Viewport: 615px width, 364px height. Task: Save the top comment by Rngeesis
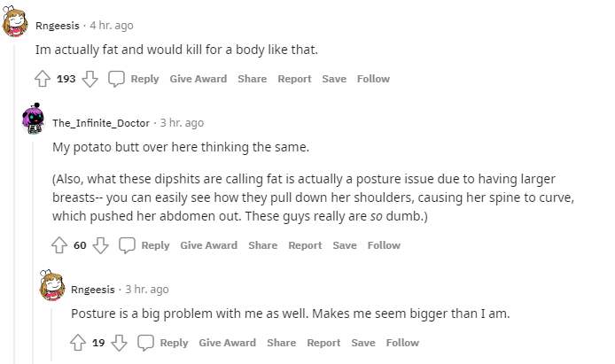coord(334,79)
